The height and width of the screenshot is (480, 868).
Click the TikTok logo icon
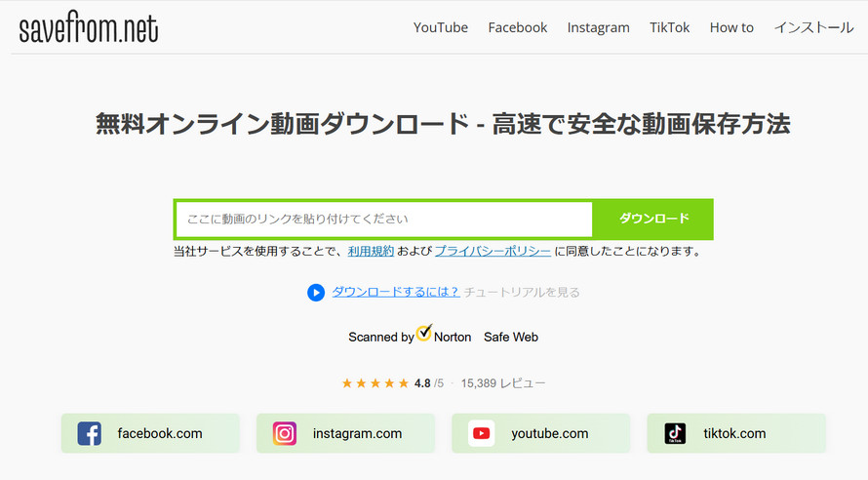click(x=675, y=433)
